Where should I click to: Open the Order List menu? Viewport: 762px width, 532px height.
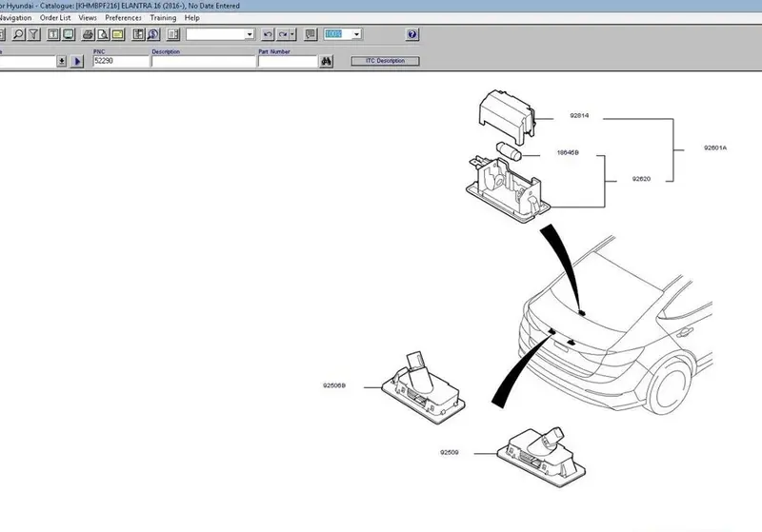[55, 18]
